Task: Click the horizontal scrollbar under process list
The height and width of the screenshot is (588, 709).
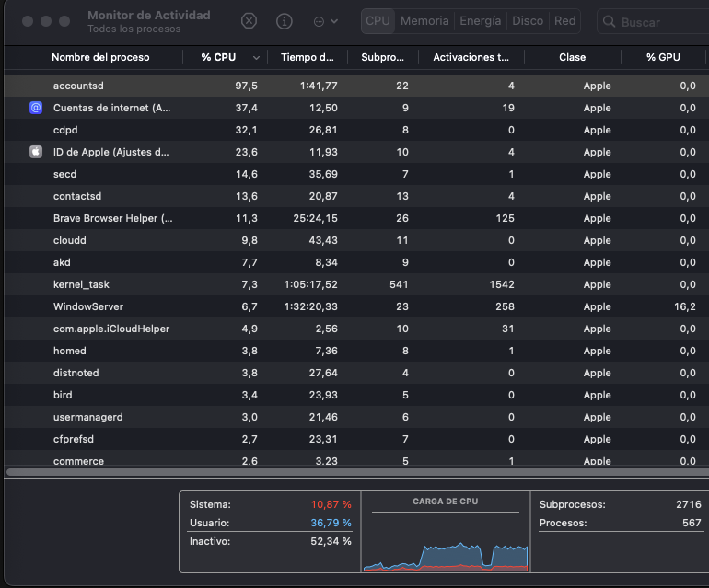Action: click(354, 472)
